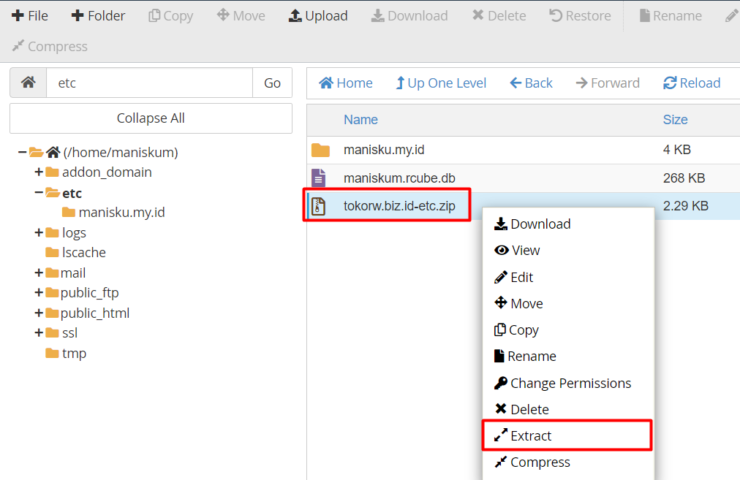Sort by Name column header

[x=361, y=120]
